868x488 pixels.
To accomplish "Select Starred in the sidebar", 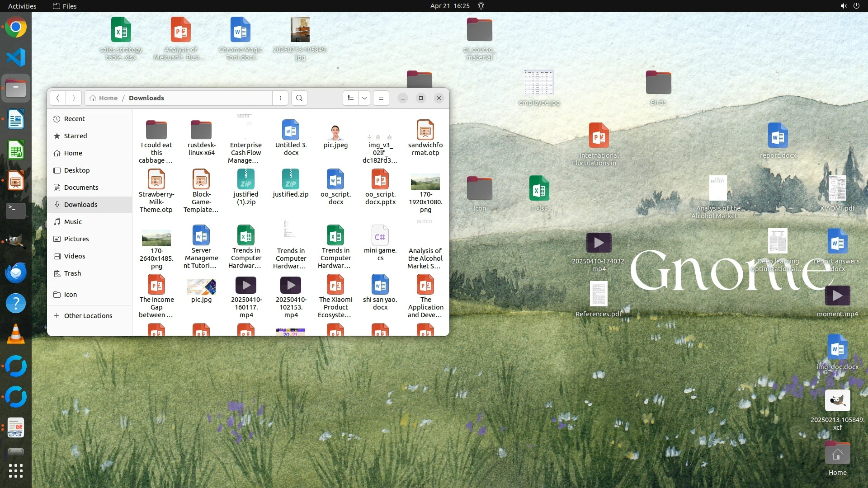I will 75,136.
